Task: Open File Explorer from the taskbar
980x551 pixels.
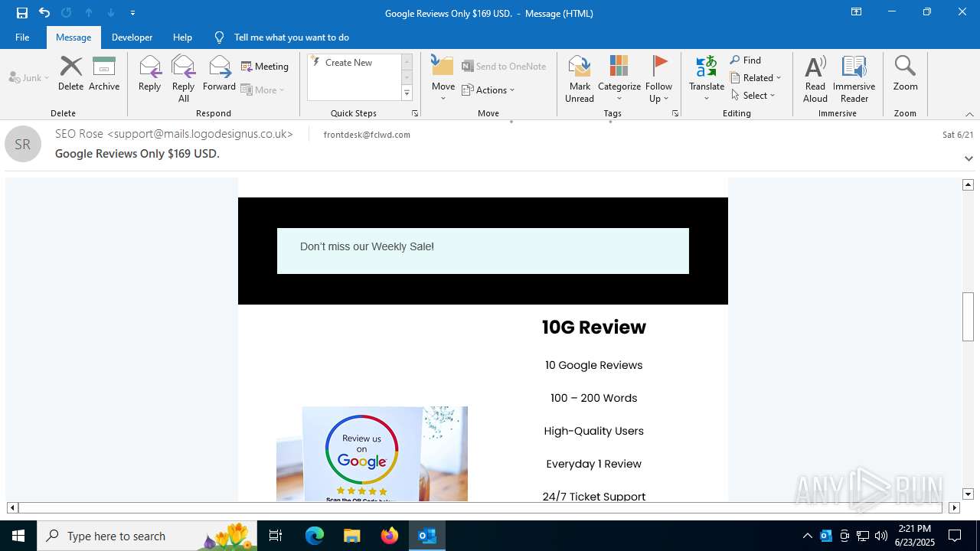Action: (351, 536)
